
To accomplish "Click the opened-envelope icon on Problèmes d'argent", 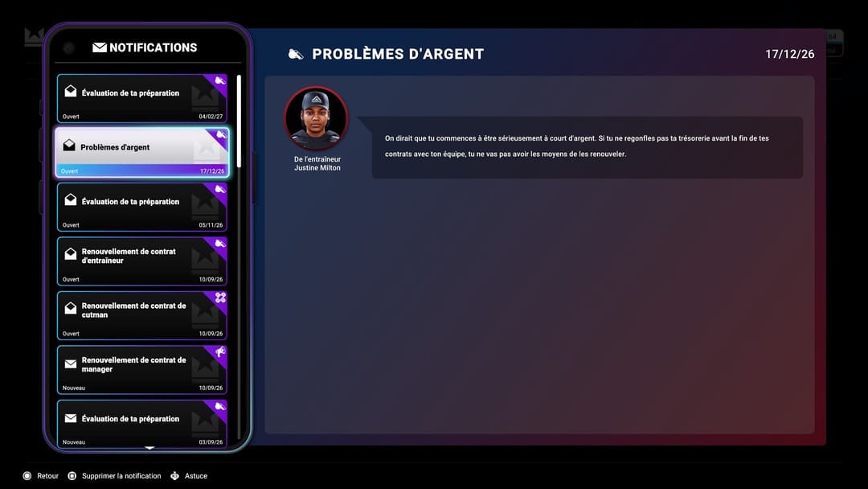I will (69, 146).
